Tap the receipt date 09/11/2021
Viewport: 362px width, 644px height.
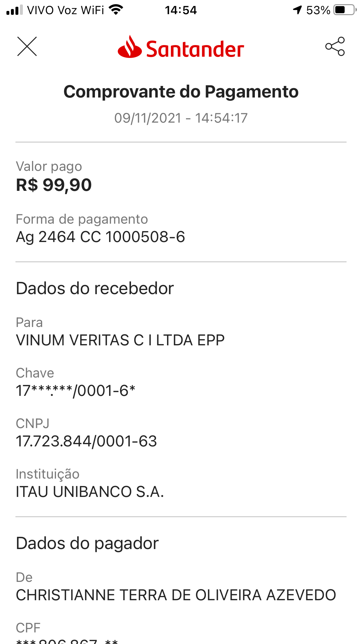tap(148, 118)
